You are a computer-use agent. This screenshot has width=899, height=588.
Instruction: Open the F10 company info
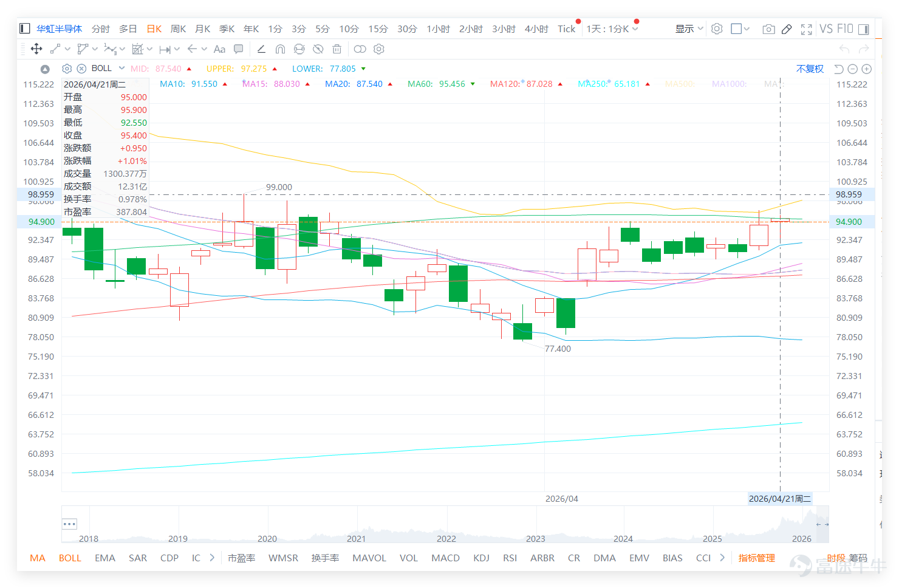pyautogui.click(x=845, y=29)
